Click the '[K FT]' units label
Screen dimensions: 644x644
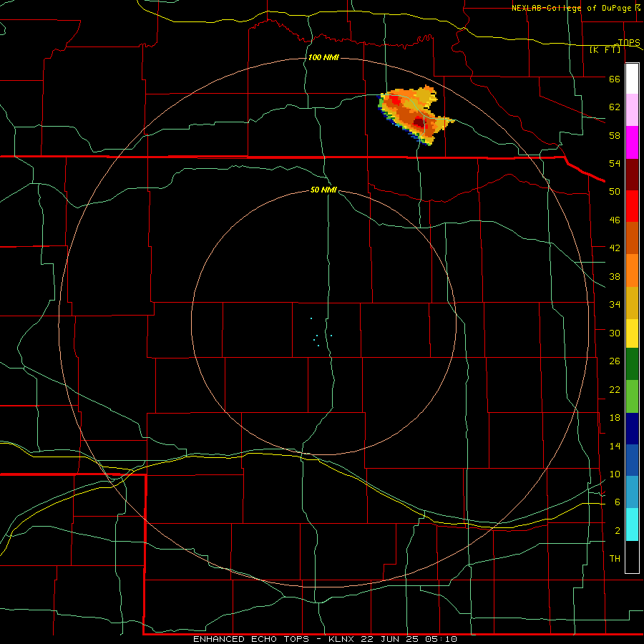[x=605, y=50]
